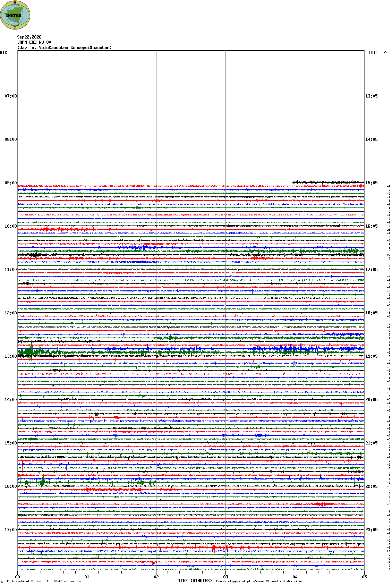The image size is (392, 586).
Task: Click the 13:00 local time label
Action: (x=10, y=356)
